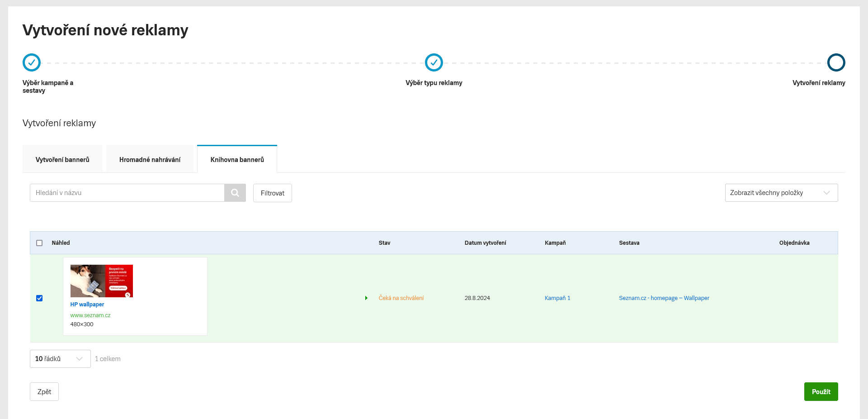
Task: Switch to 'Vytvoření bannerů' tab
Action: (x=62, y=160)
